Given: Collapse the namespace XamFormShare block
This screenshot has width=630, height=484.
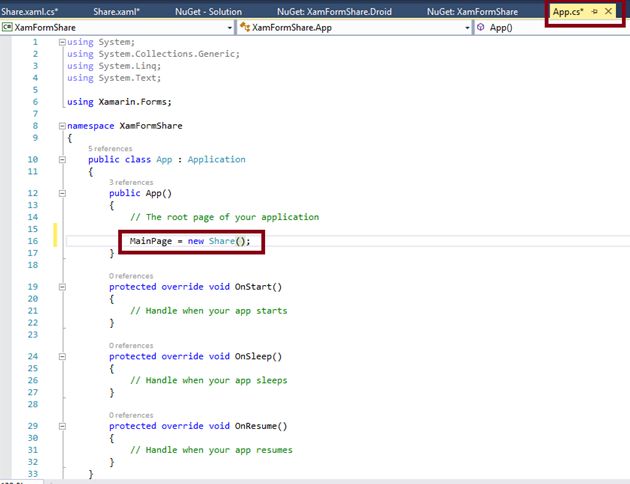Looking at the screenshot, I should (62, 126).
